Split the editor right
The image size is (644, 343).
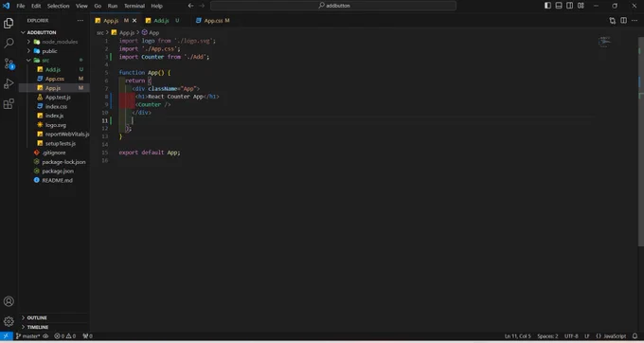[x=623, y=21]
